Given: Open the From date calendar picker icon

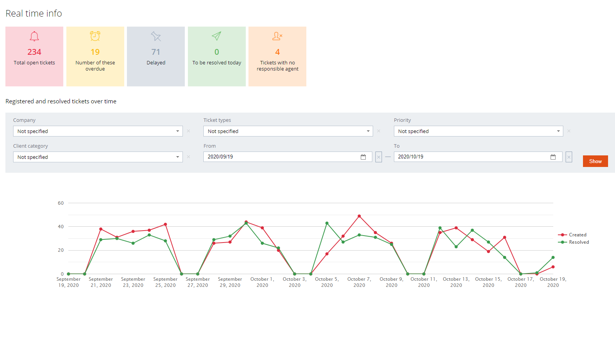Looking at the screenshot, I should [363, 157].
